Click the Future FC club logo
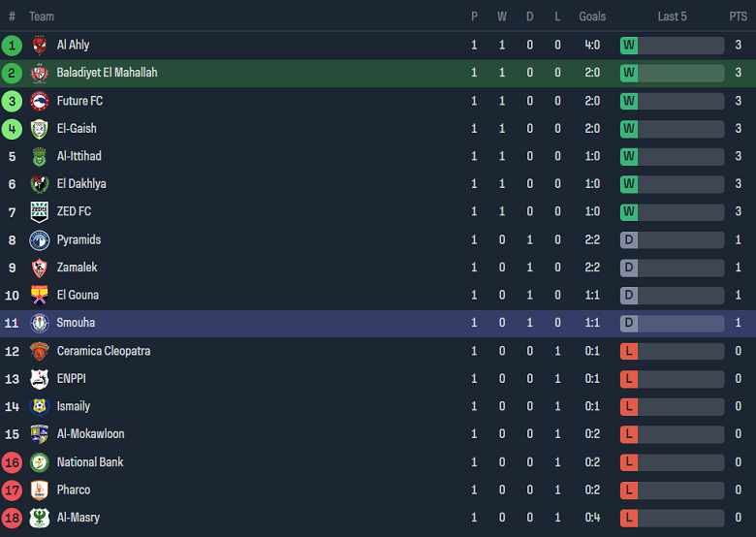 (40, 101)
